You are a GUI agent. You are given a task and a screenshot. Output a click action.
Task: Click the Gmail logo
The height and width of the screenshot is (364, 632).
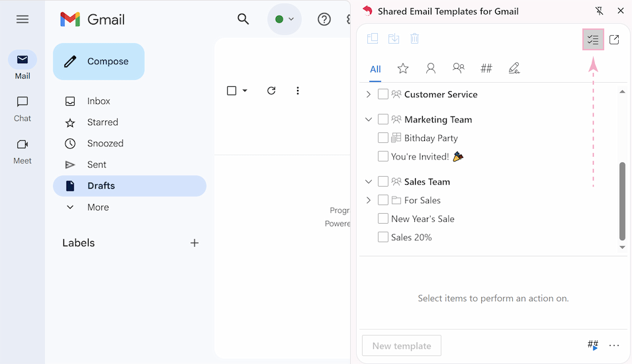click(x=92, y=19)
